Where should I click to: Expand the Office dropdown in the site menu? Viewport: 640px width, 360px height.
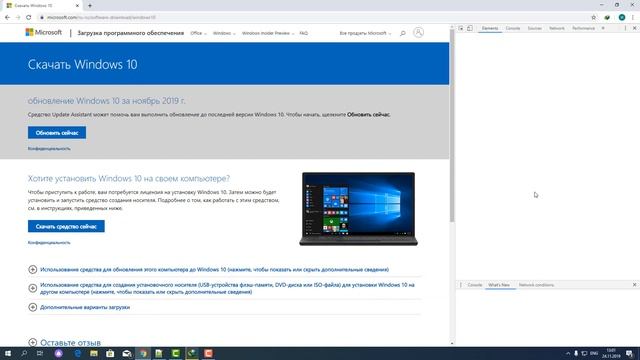[x=198, y=33]
